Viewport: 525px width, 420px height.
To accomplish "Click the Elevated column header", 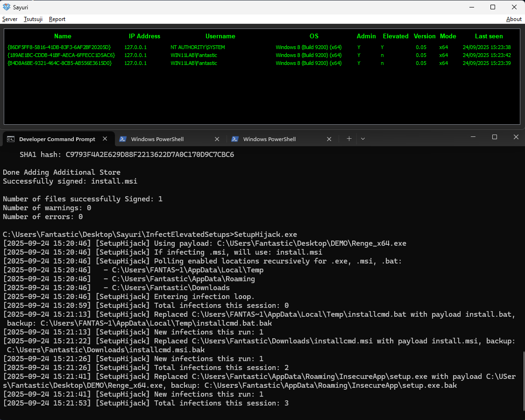I will [396, 36].
